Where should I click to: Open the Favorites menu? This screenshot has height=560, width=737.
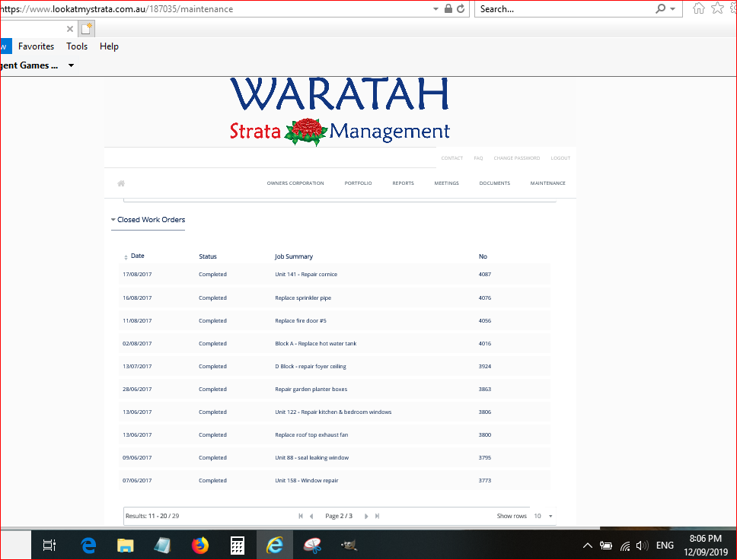pos(37,46)
